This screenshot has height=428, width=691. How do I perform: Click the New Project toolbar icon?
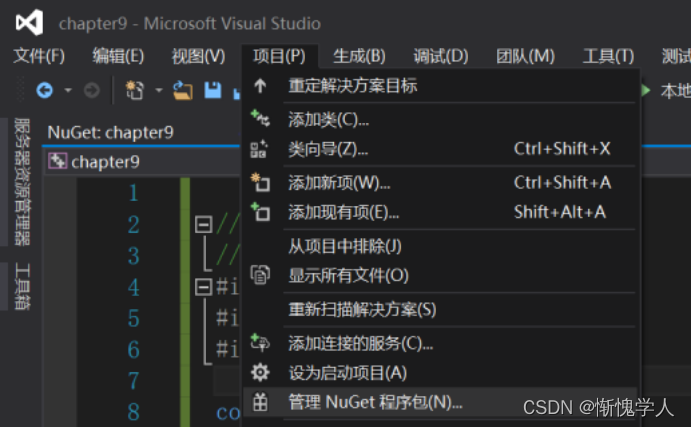coord(134,90)
